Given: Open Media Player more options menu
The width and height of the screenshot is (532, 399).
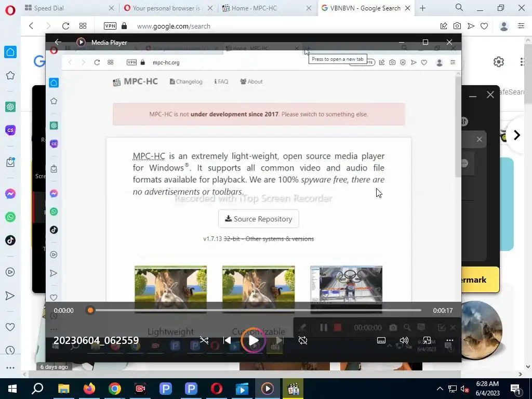Looking at the screenshot, I should 449,340.
